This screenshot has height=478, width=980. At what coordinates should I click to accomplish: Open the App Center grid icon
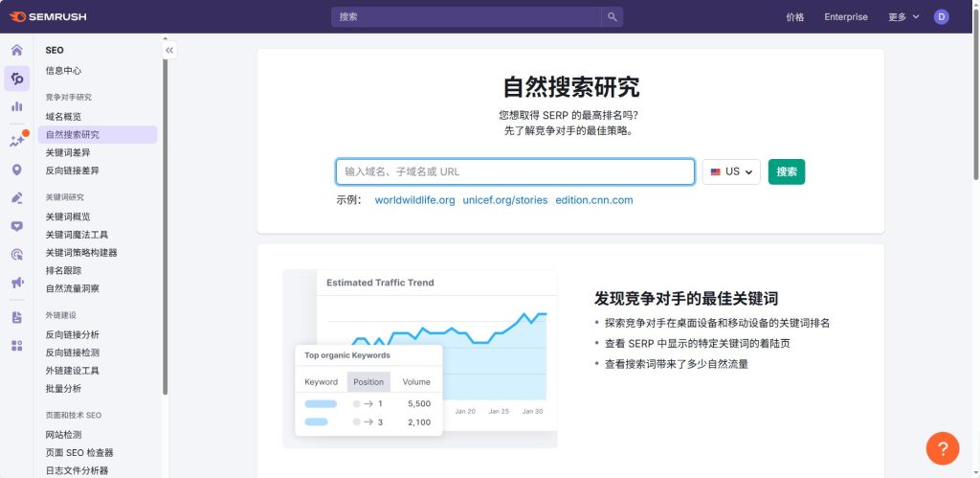coord(17,346)
